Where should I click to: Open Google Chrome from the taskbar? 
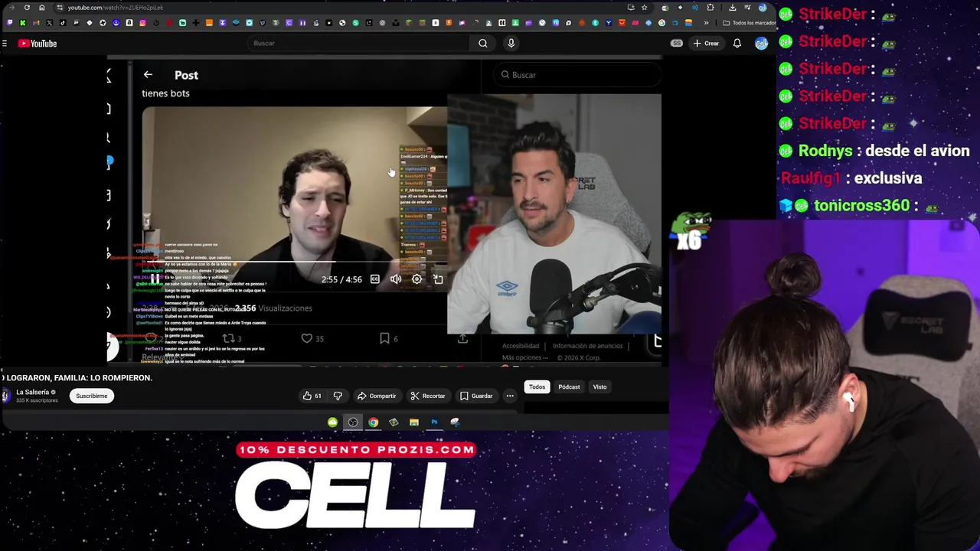(373, 422)
